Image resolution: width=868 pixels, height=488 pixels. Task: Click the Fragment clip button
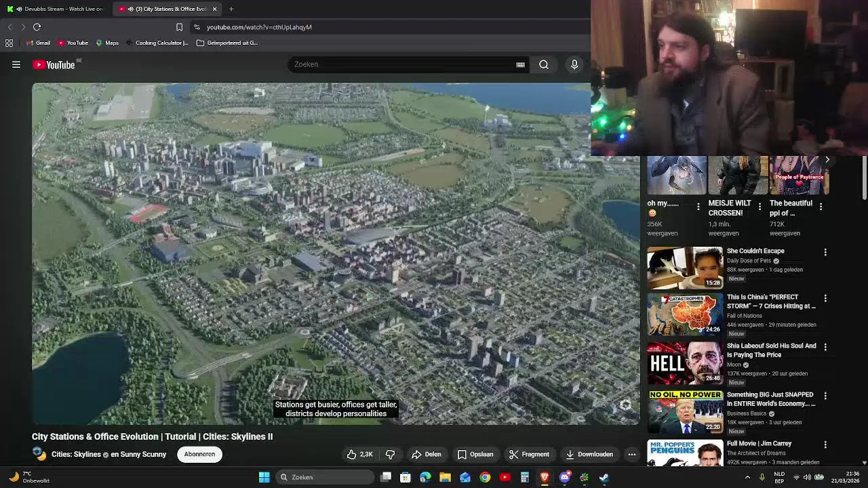click(529, 454)
